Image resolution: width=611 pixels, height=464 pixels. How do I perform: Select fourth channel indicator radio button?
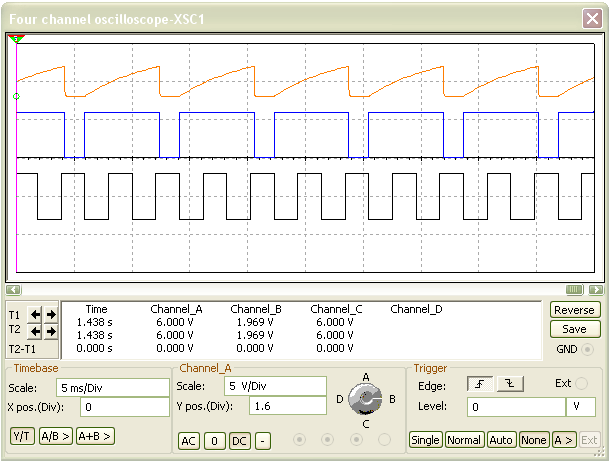tap(384, 440)
